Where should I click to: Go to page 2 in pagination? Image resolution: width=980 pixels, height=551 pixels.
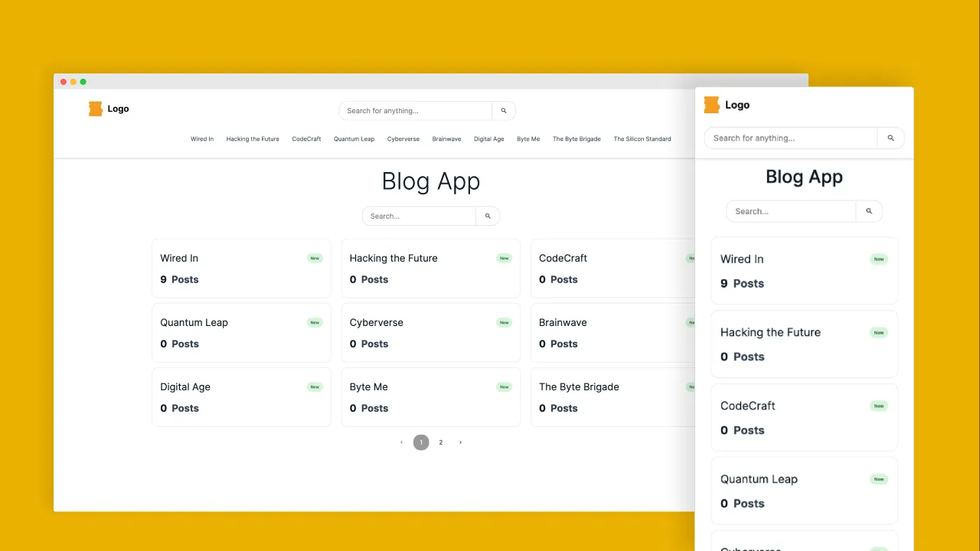440,442
